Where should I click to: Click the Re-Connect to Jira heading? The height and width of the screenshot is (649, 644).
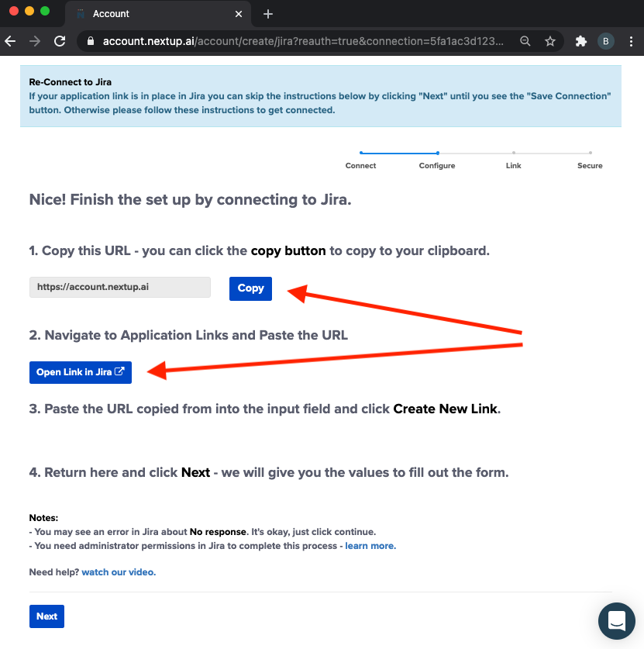pyautogui.click(x=70, y=82)
